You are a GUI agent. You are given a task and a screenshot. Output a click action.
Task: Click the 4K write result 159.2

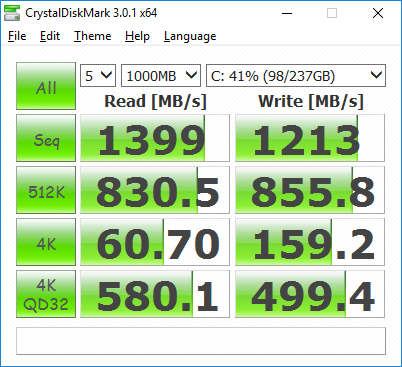[310, 242]
